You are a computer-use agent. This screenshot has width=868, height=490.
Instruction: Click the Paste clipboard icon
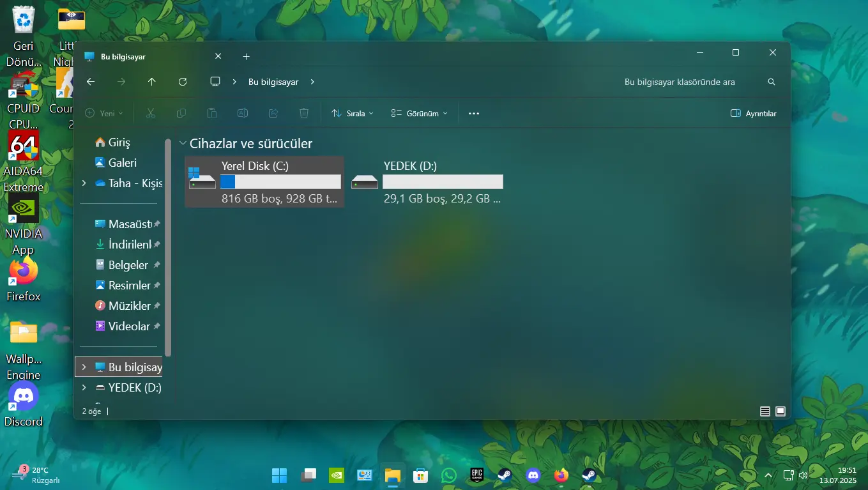[212, 113]
